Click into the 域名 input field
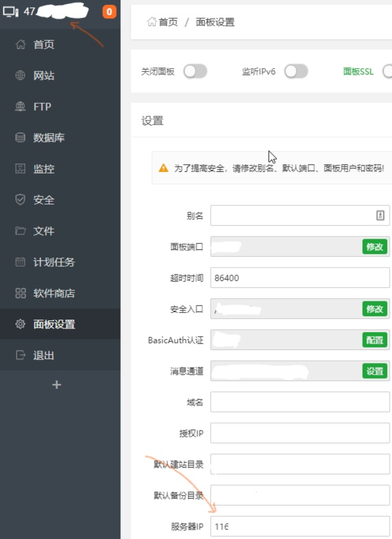This screenshot has height=539, width=392. click(x=300, y=402)
